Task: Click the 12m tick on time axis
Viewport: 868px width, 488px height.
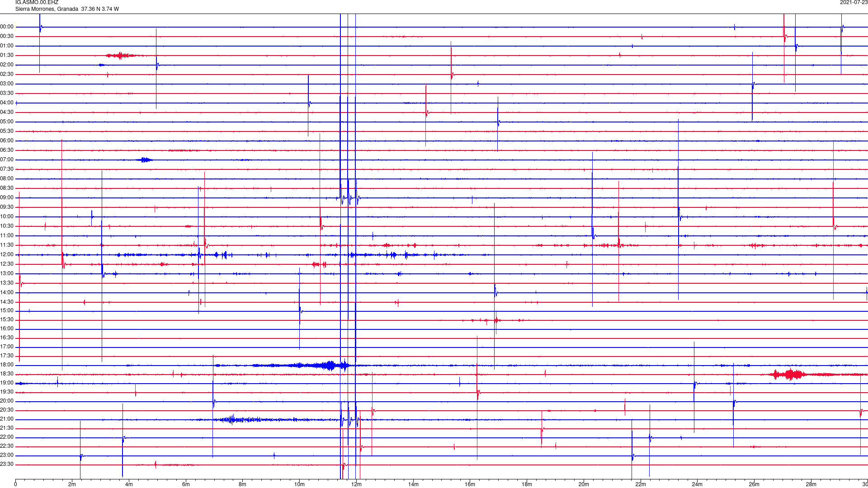Action: [356, 484]
